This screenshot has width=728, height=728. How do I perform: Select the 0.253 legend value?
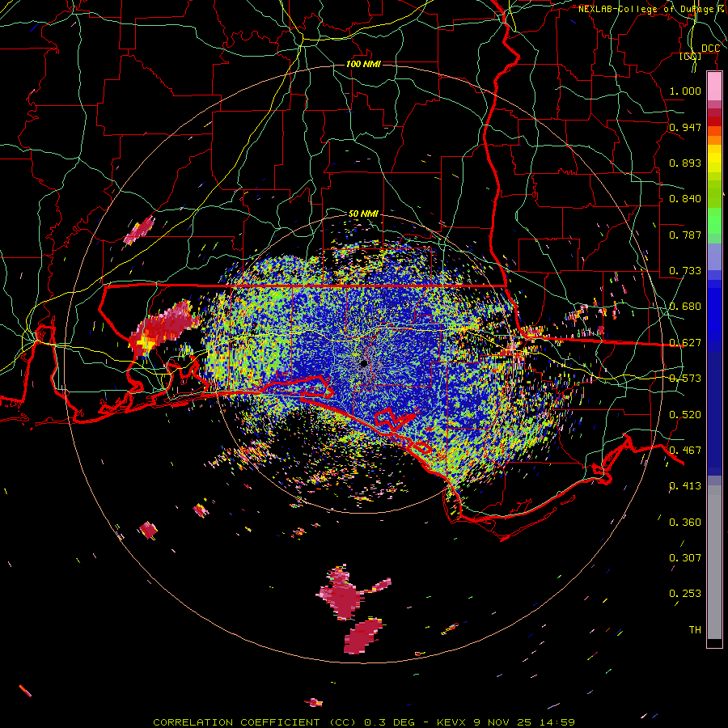tap(685, 594)
